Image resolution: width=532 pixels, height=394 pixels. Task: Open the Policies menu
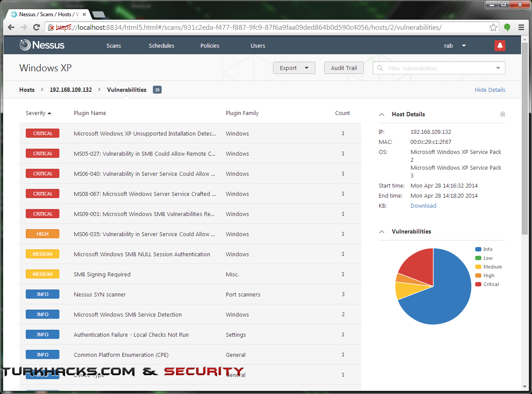pos(210,45)
